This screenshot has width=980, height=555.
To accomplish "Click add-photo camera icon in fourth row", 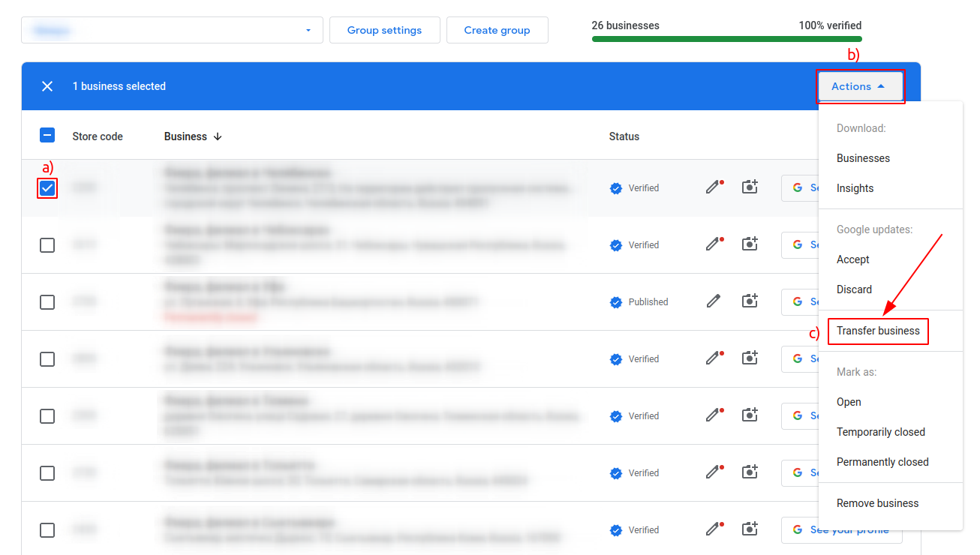I will pos(750,358).
